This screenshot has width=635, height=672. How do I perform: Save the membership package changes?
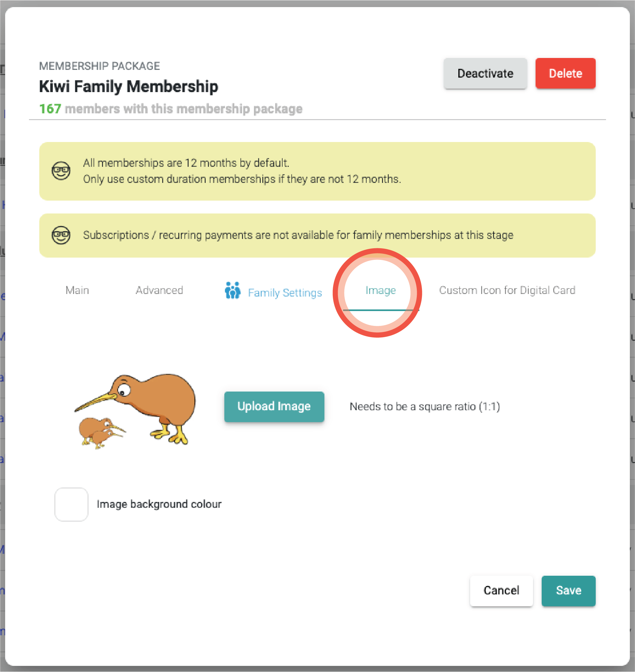click(x=568, y=591)
